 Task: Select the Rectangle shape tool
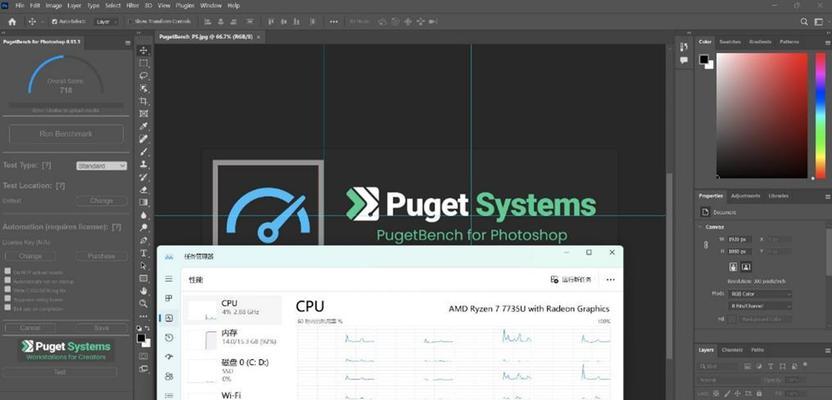(143, 278)
